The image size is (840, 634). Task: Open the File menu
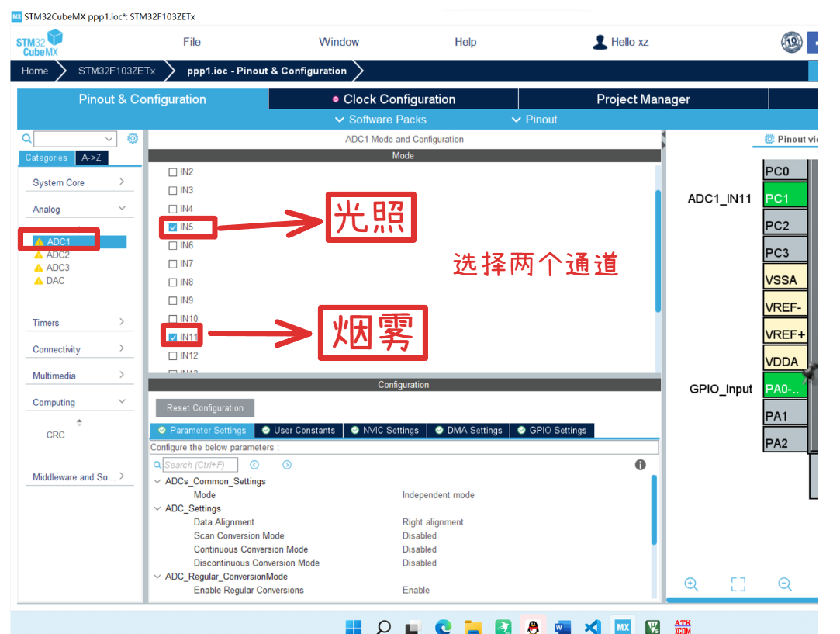192,42
